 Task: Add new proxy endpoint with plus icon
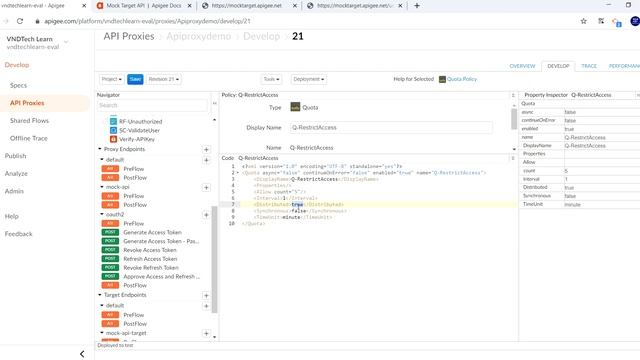[206, 150]
